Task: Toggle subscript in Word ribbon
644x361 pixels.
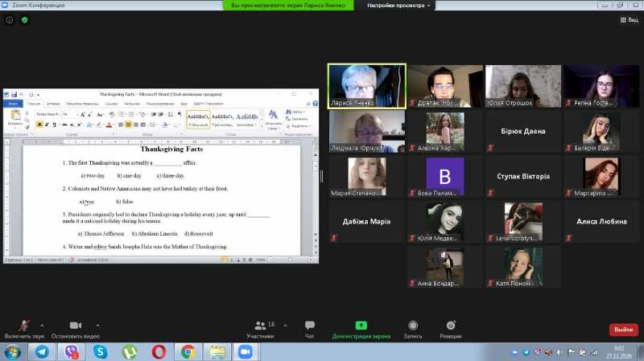Action: pyautogui.click(x=72, y=125)
